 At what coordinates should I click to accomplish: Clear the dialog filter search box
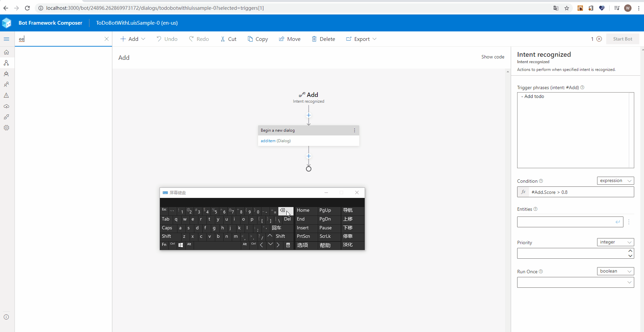point(107,39)
